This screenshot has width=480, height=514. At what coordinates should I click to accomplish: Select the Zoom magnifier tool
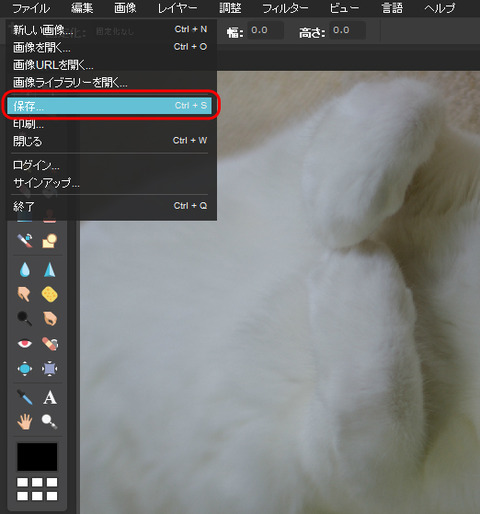pyautogui.click(x=50, y=421)
